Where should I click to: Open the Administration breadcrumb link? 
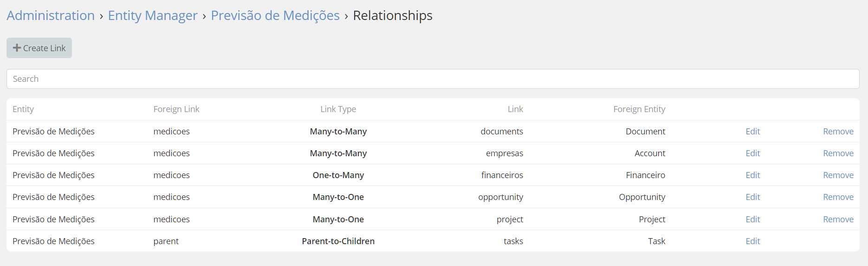click(x=51, y=16)
